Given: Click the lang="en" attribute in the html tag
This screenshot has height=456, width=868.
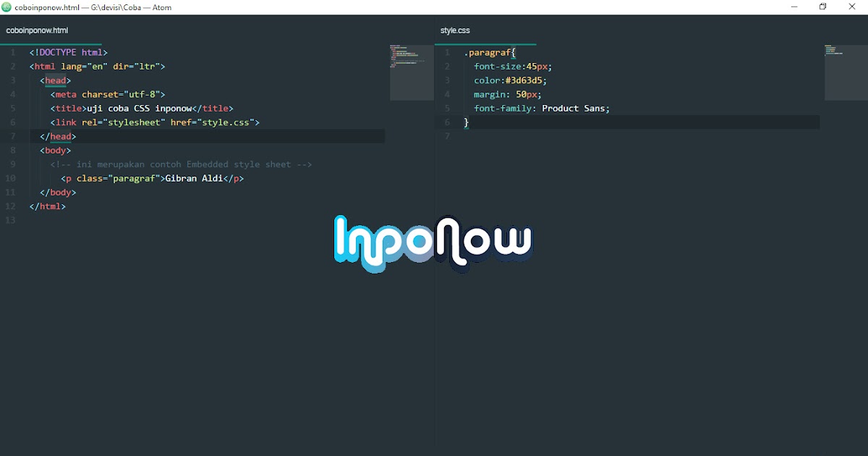Looking at the screenshot, I should click(84, 66).
